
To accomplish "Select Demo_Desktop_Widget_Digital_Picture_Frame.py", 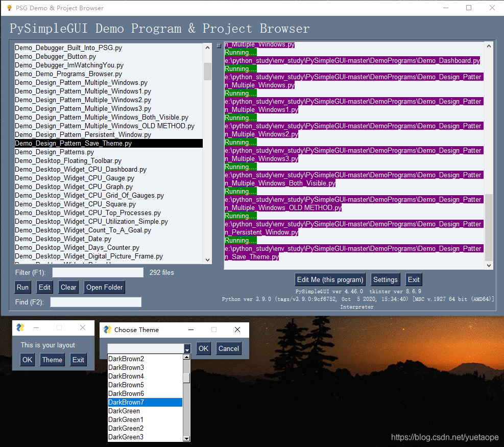I will coord(109,256).
